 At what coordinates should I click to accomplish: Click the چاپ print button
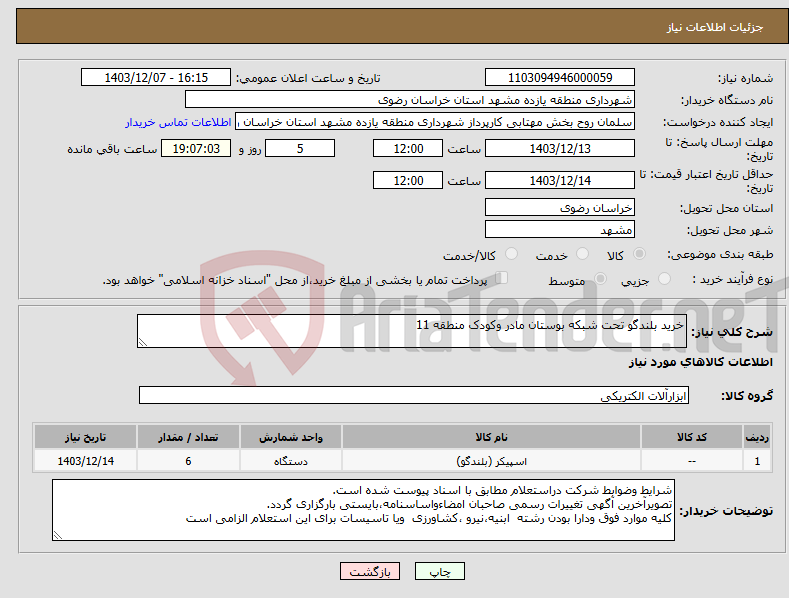(x=440, y=571)
